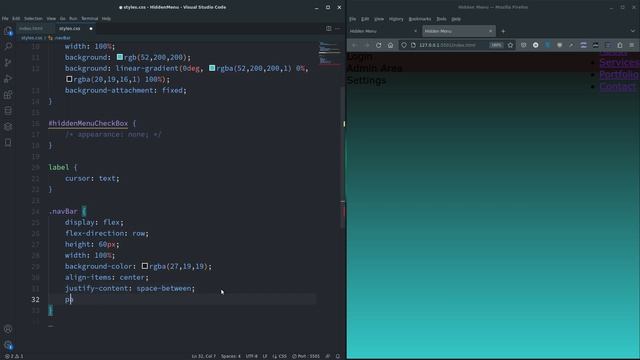Open the Explorer view in VS Code activity bar
The image size is (640, 360).
coord(8,31)
